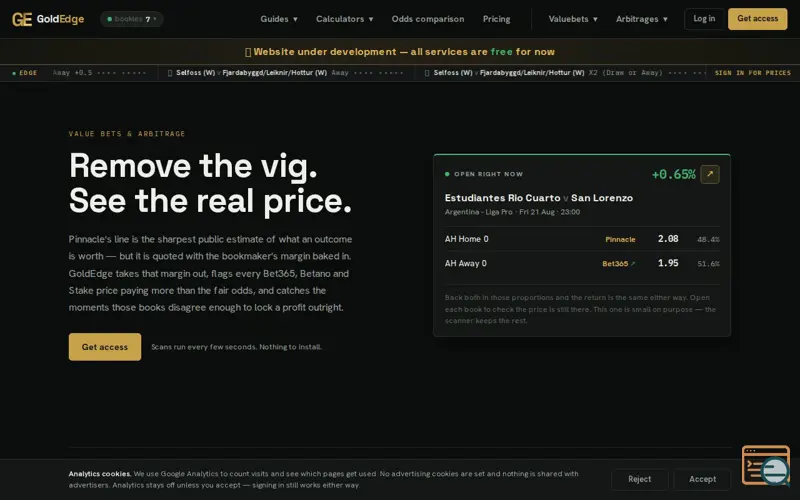Click the VALUE BETS & ARBITRAGE heading tag
This screenshot has width=800, height=500.
[x=127, y=134]
